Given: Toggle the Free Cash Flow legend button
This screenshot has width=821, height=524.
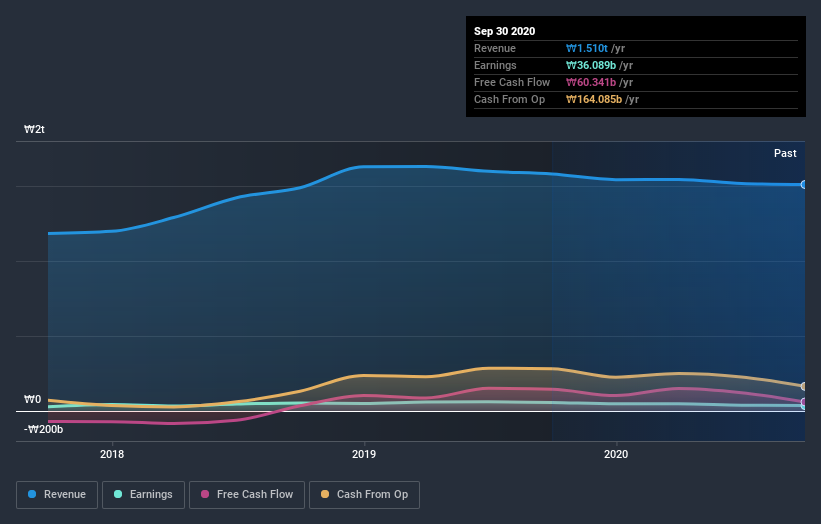Looking at the screenshot, I should pyautogui.click(x=247, y=495).
